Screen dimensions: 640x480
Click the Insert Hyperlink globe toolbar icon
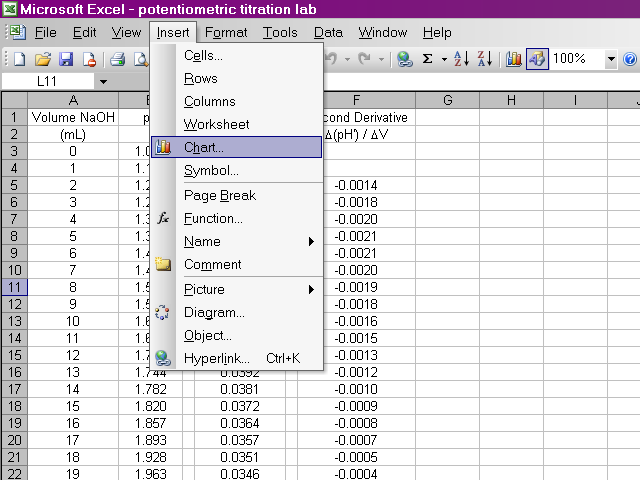pos(404,59)
